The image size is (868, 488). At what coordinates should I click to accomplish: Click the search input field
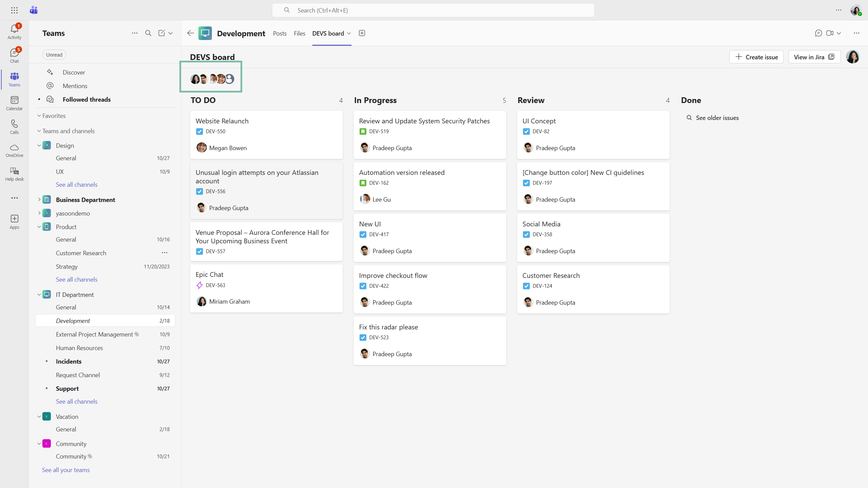pyautogui.click(x=433, y=10)
